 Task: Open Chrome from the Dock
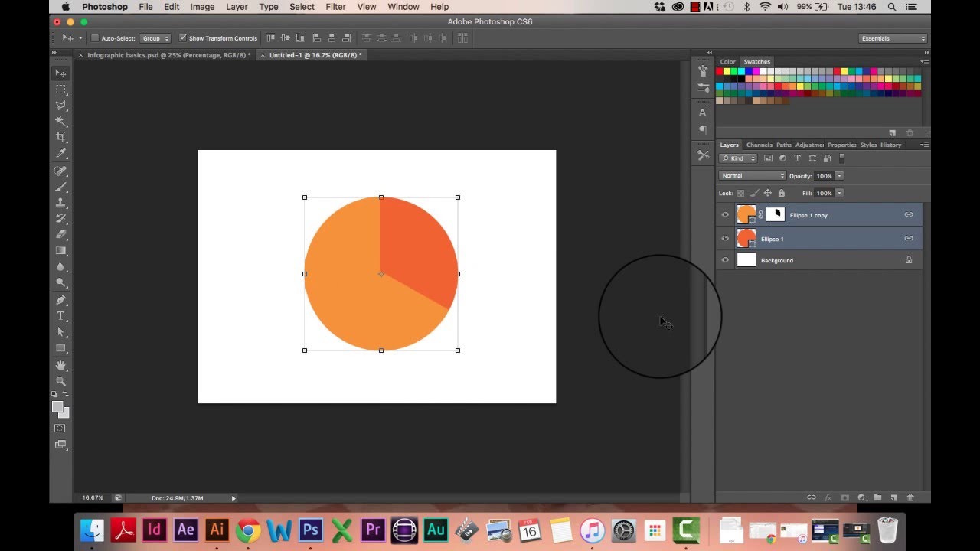(247, 530)
